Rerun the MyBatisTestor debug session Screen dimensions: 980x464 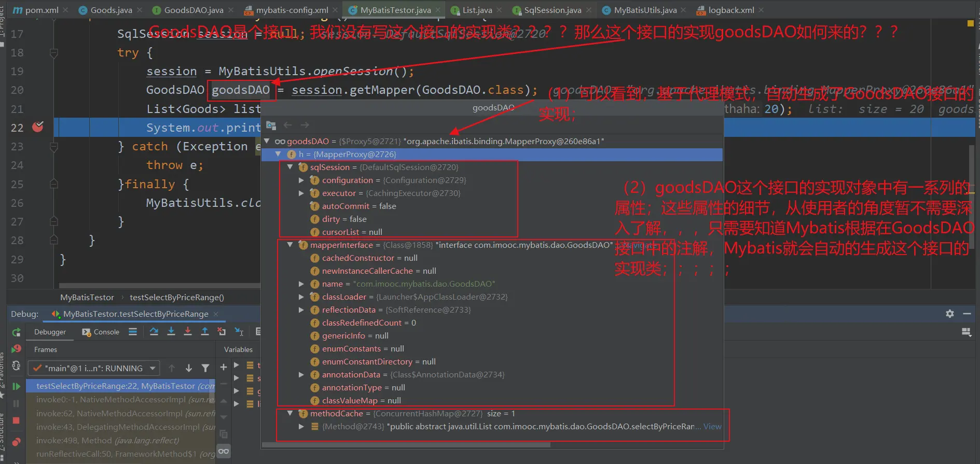click(16, 332)
